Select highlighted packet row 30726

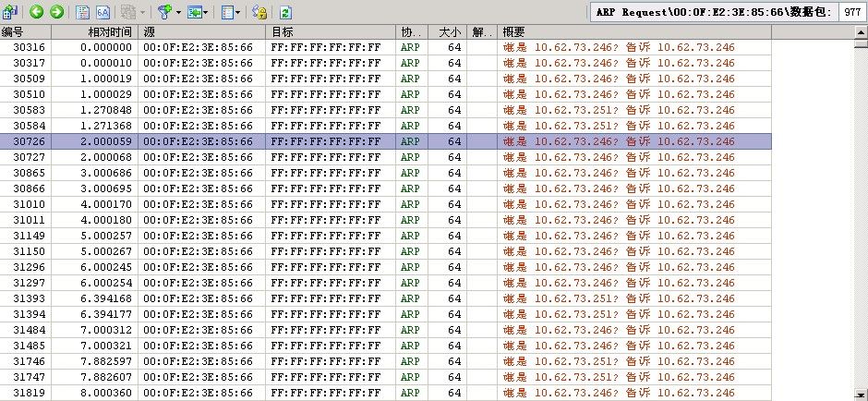tap(385, 141)
